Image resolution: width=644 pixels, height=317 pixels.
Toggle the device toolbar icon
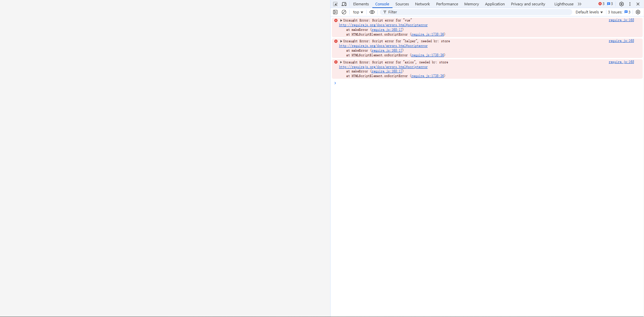tap(344, 4)
